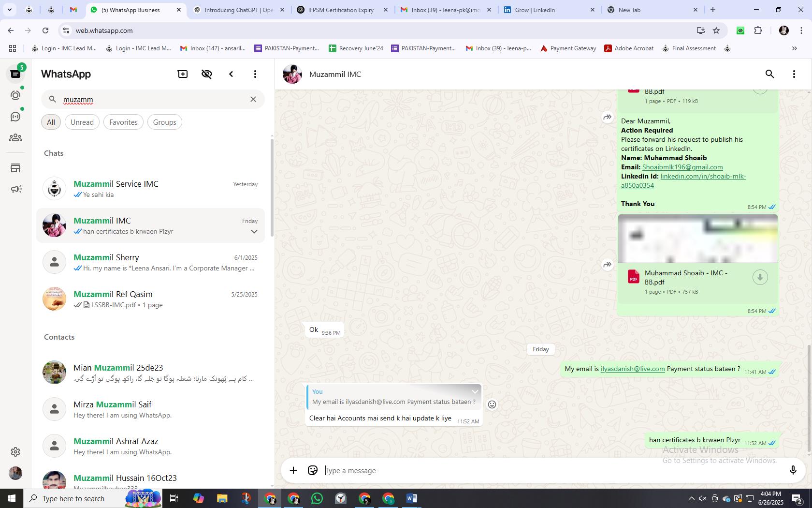Open the Chats icon with unread badge

[x=15, y=74]
